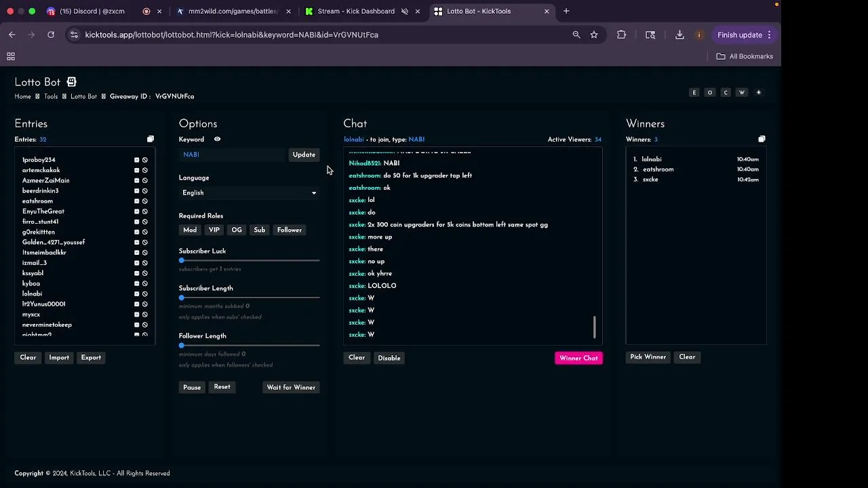Open the Chrome extensions puzzle icon
The image size is (868, 488).
(621, 35)
